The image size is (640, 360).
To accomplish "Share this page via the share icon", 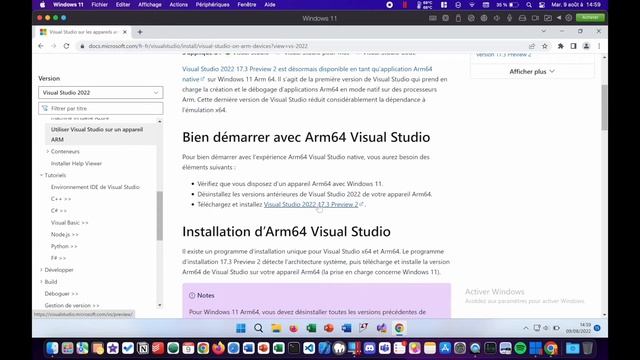I will 531,46.
